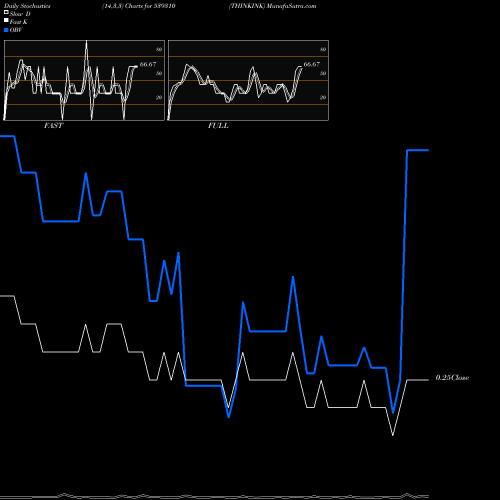
Task: Click the '0.25Close' value label
Action: (452, 378)
